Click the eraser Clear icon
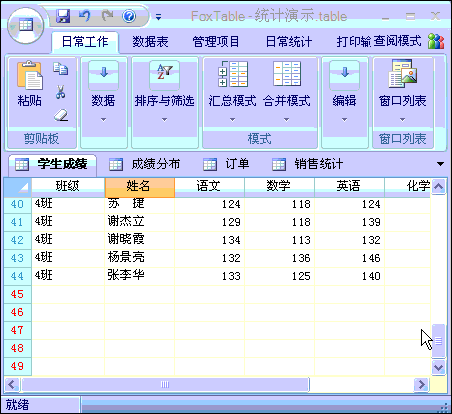Screen dimensions: 452x414 coord(61,115)
